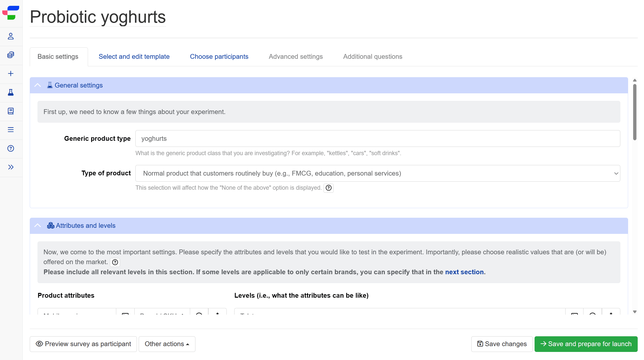This screenshot has width=644, height=360.
Task: Click the Probiotic yoghurts experiment title
Action: [x=98, y=17]
